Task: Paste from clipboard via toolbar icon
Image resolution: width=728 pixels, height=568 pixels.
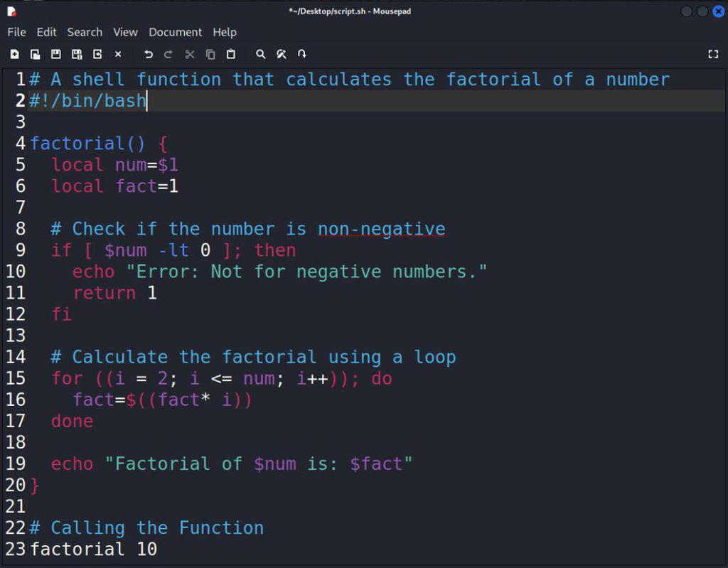Action: [x=231, y=54]
